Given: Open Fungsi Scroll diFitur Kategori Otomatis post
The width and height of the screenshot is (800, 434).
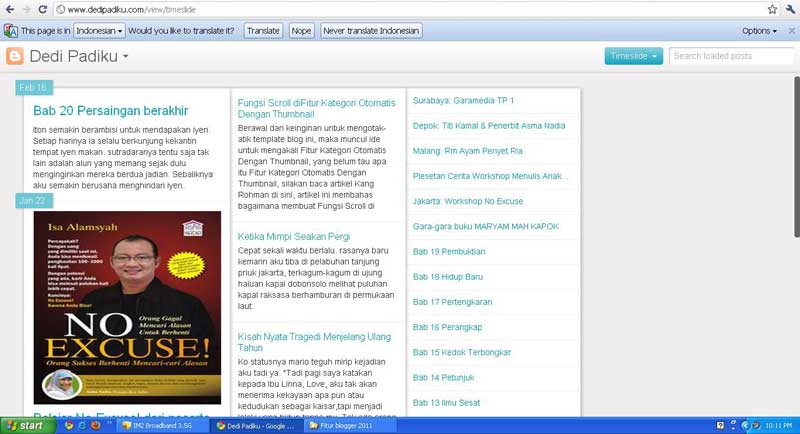Looking at the screenshot, I should [316, 109].
